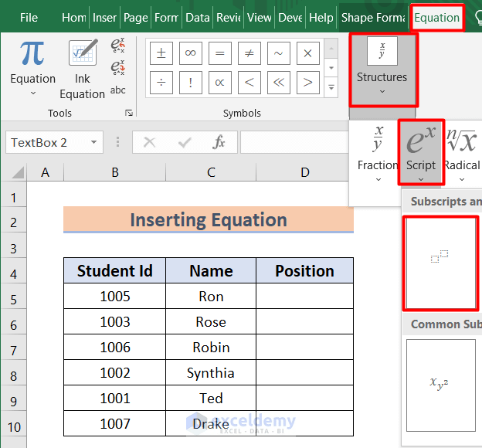Screen dimensions: 482x448
Task: Click the Equation pi icon
Action: click(x=32, y=53)
